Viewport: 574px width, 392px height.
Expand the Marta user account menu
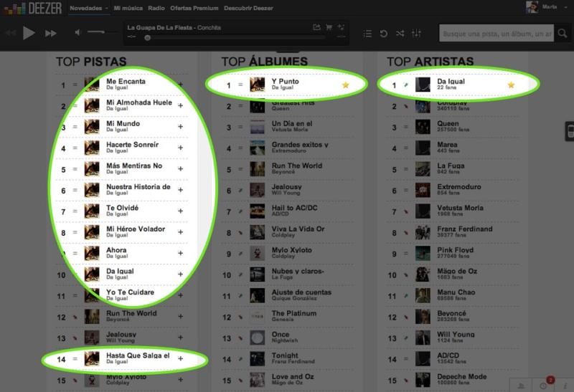coord(548,8)
